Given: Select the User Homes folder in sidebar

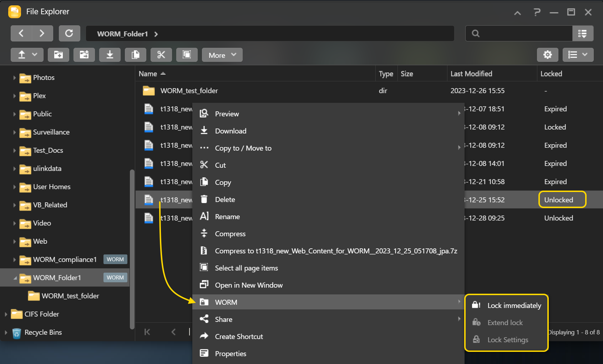Looking at the screenshot, I should tap(52, 187).
